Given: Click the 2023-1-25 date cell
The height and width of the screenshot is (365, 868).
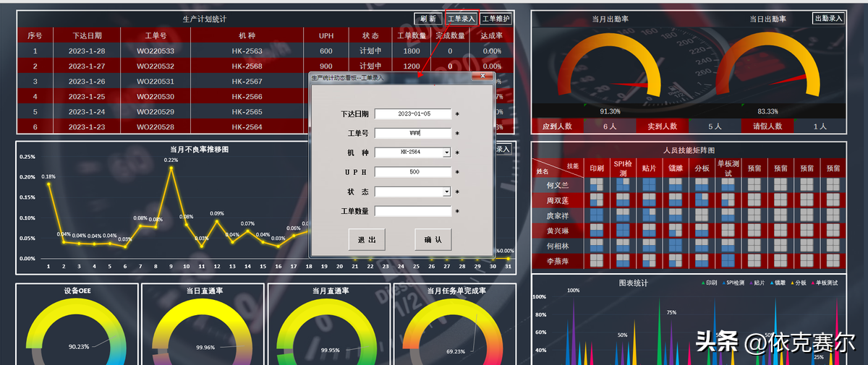Looking at the screenshot, I should [87, 97].
